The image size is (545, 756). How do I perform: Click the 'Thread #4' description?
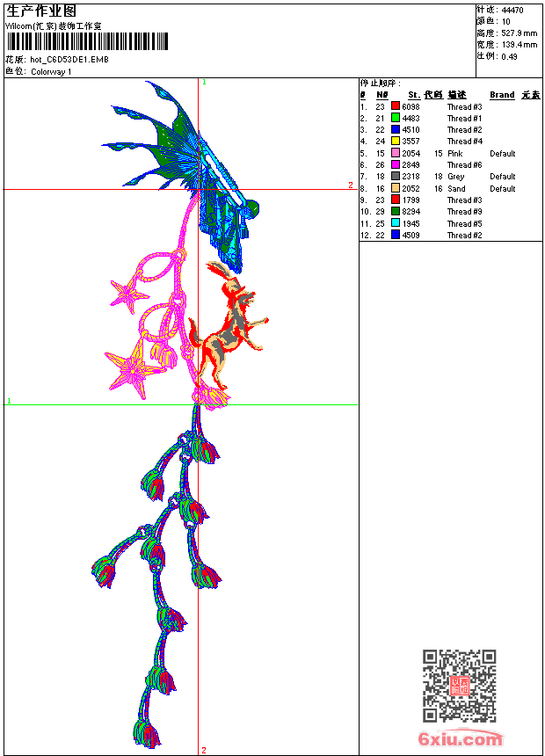[x=464, y=142]
